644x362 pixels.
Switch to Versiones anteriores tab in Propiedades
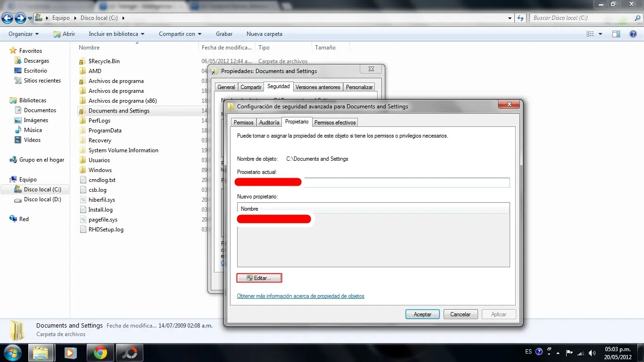pos(318,87)
